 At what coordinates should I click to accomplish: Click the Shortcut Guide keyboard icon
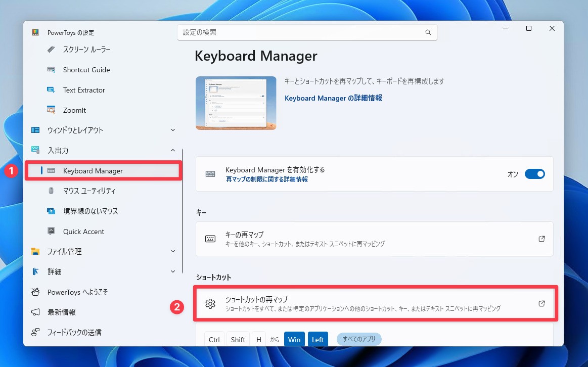[x=51, y=70]
